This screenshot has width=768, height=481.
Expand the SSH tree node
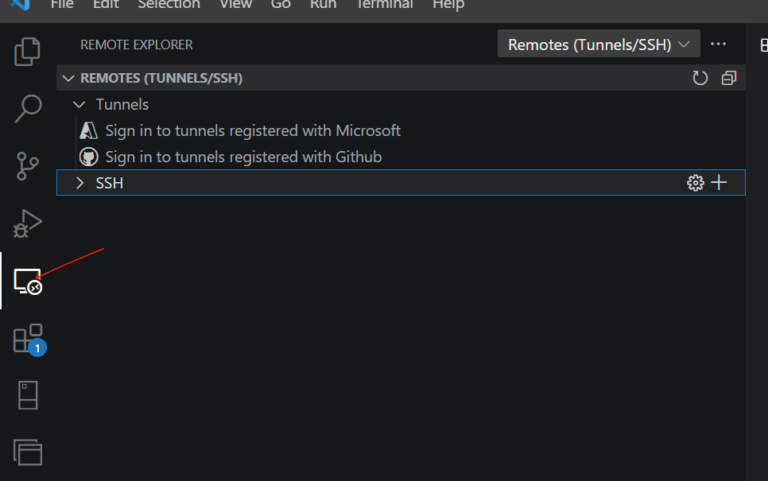coord(80,183)
